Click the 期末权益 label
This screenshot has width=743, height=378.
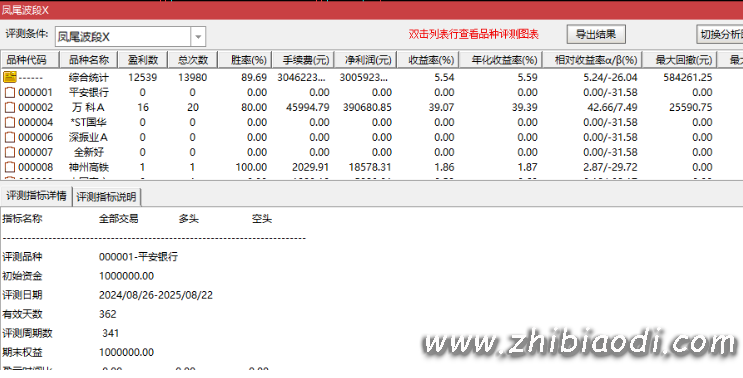22,352
